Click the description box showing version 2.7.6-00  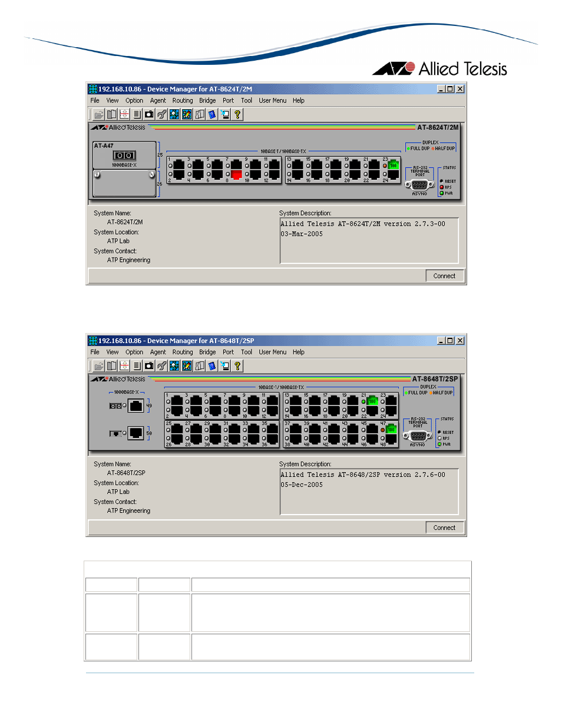point(369,492)
